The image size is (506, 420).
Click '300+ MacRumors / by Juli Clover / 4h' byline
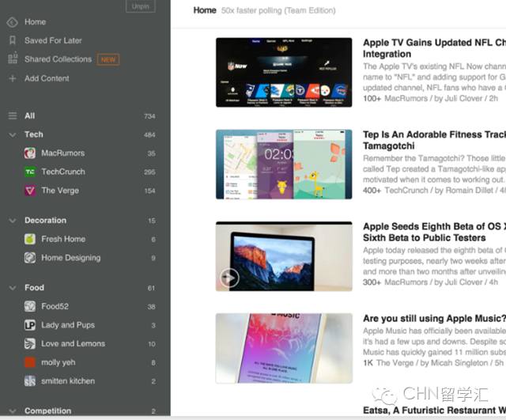[x=430, y=282]
